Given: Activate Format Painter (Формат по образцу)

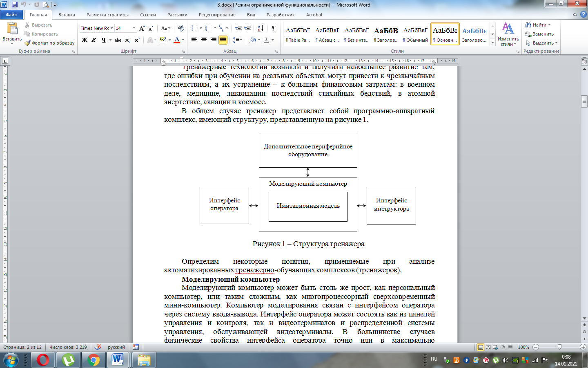Looking at the screenshot, I should pos(49,43).
